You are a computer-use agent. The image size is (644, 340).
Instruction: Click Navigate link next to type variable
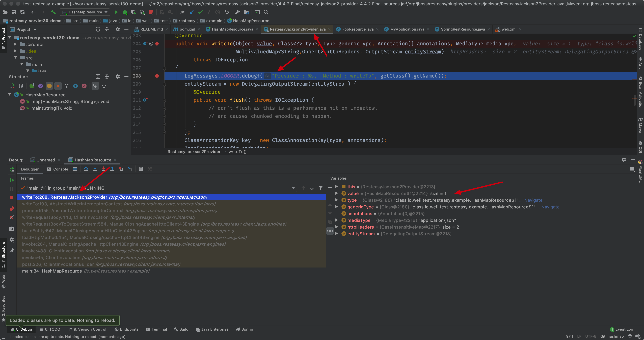[533, 200]
